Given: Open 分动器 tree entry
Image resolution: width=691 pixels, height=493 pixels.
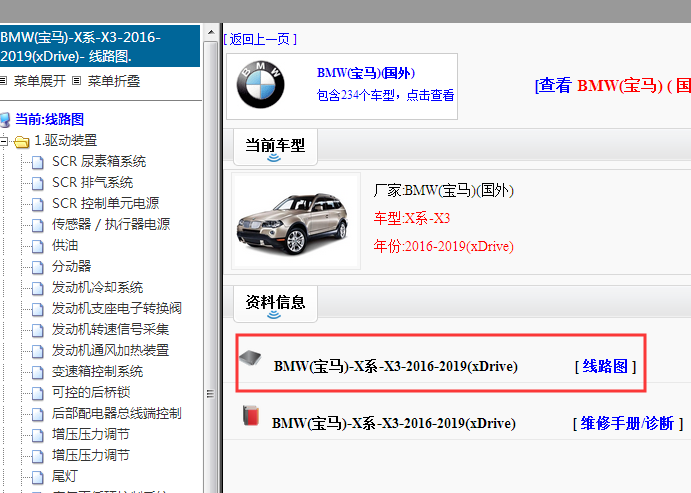Looking at the screenshot, I should [x=71, y=267].
